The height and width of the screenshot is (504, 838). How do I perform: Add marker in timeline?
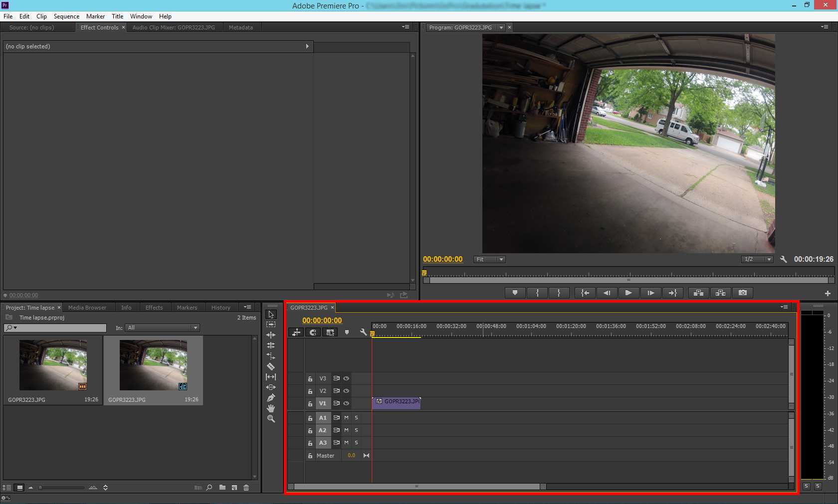tap(347, 332)
